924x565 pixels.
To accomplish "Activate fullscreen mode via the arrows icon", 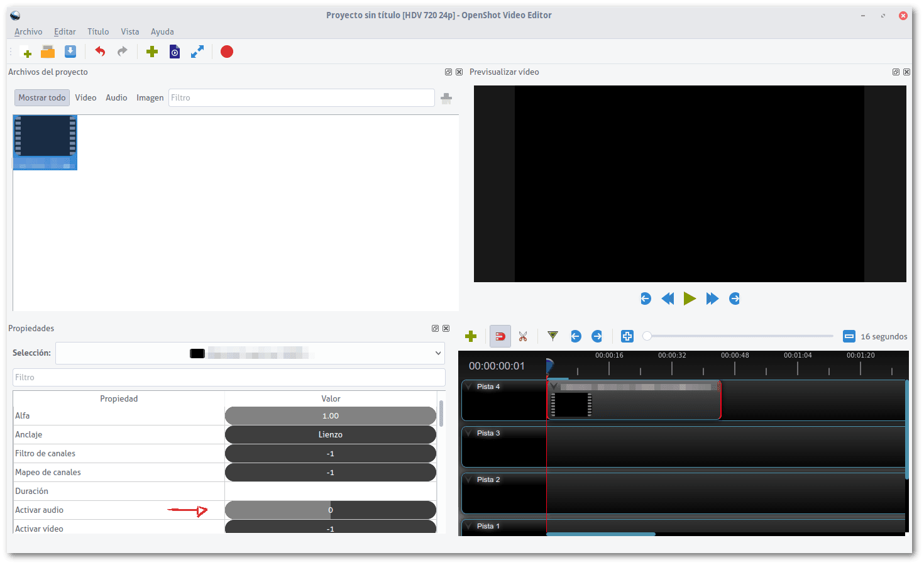I will [197, 52].
